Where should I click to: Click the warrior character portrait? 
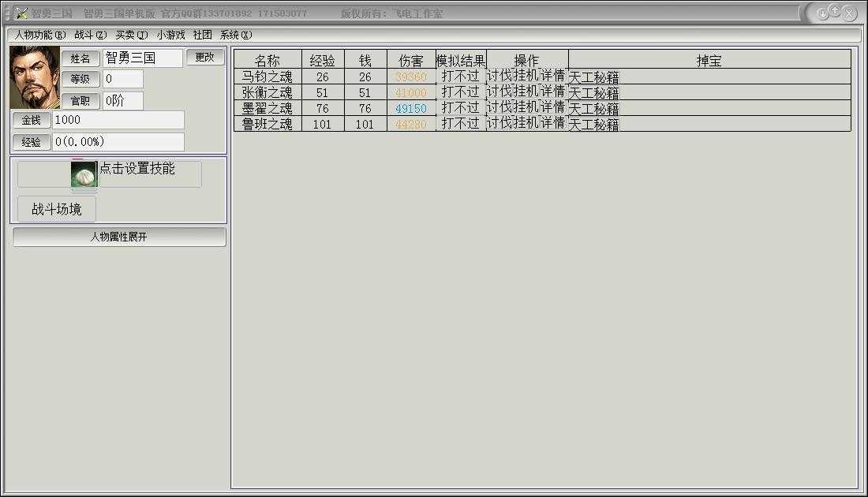point(35,77)
